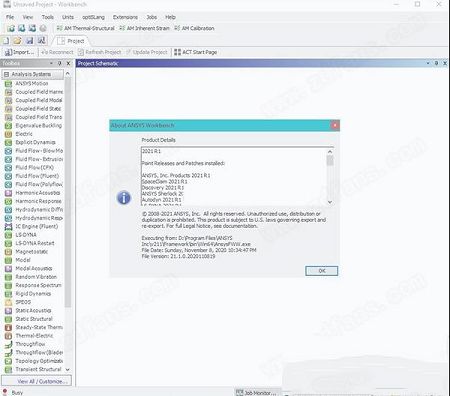Screen dimensions: 450x396
Task: Click OK in About ANSYS Workbench
Action: click(x=322, y=271)
